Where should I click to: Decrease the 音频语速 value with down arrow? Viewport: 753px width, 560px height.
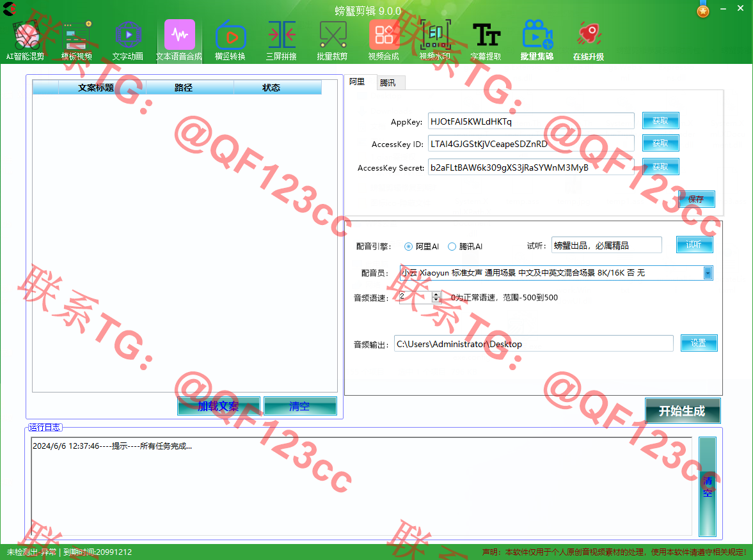point(436,300)
